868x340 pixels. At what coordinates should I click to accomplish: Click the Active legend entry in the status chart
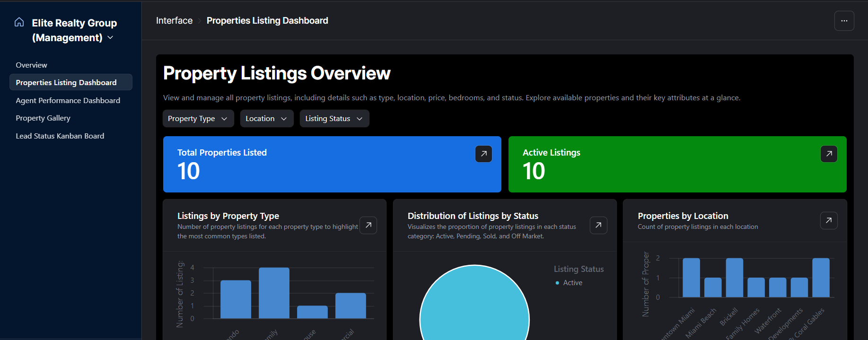[569, 283]
